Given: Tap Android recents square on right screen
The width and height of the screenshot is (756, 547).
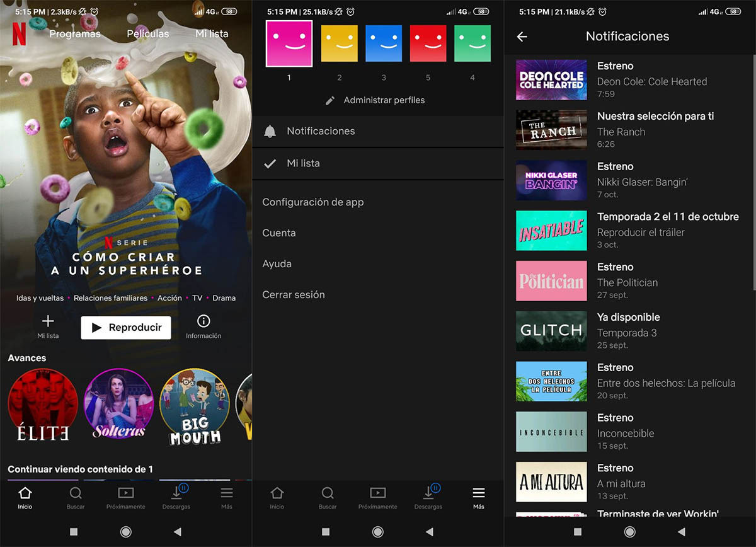Looking at the screenshot, I should coord(578,532).
